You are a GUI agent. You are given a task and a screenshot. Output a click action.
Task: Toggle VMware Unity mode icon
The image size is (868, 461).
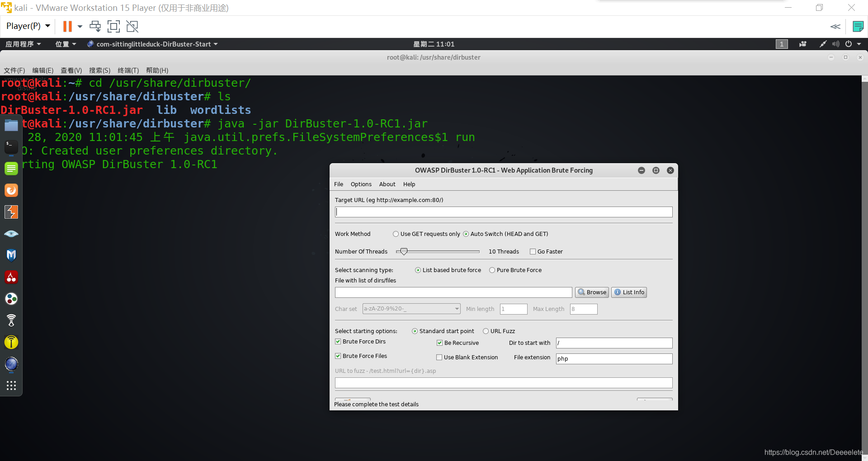coord(132,26)
